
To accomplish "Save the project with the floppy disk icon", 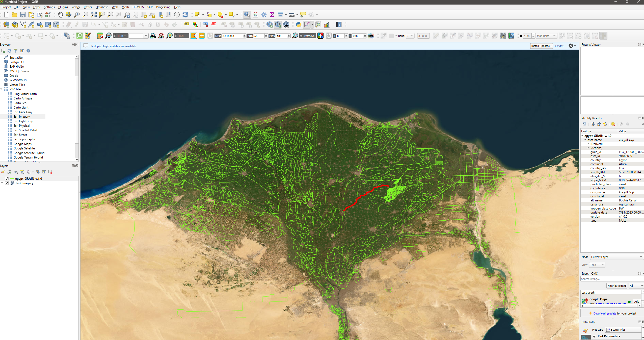I will pos(23,15).
